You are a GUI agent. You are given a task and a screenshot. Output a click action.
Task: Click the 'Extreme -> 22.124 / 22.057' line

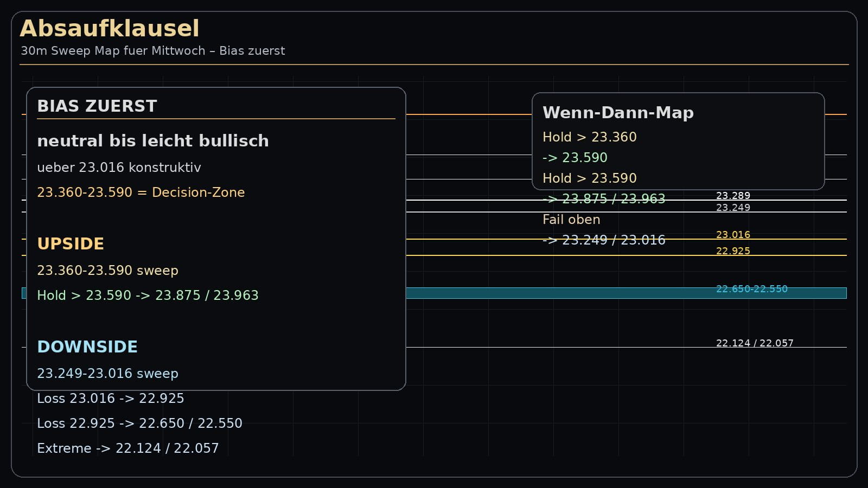(x=127, y=448)
